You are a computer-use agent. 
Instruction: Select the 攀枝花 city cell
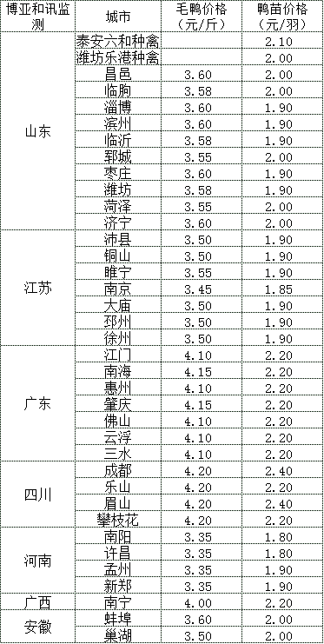pos(117,520)
